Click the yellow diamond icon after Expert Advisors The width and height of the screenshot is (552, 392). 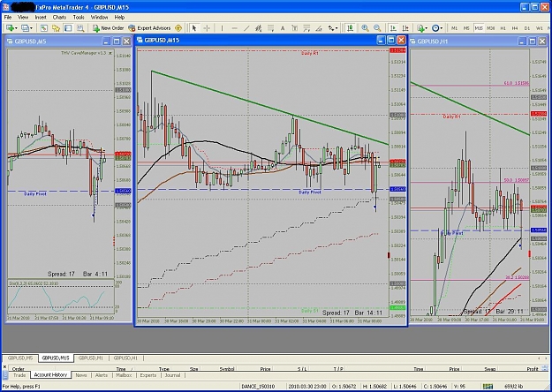point(178,28)
